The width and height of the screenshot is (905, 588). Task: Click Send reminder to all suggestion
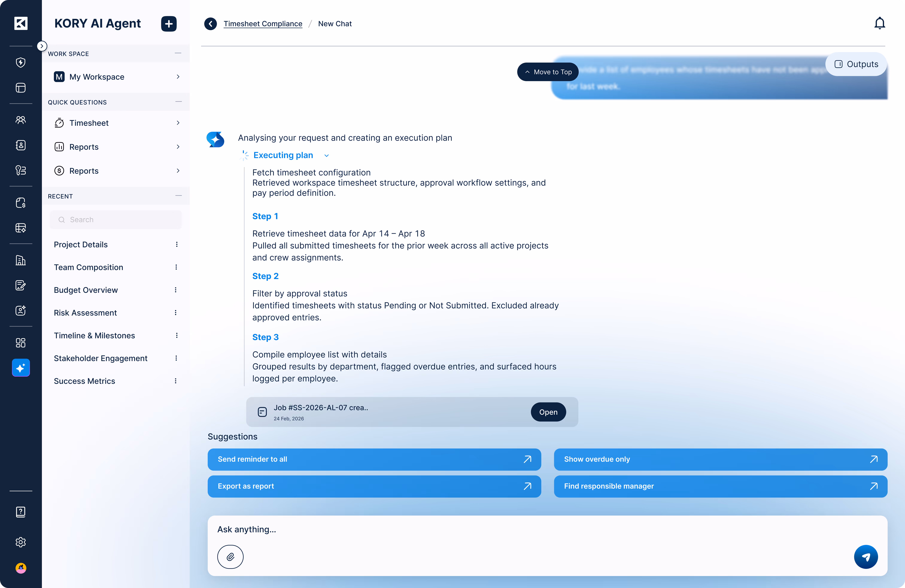click(x=374, y=459)
